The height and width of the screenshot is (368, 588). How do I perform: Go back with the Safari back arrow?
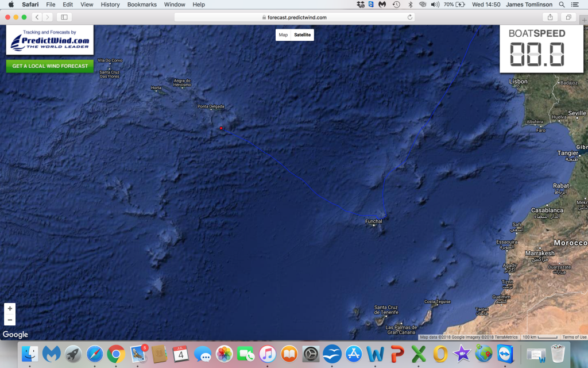click(x=37, y=17)
